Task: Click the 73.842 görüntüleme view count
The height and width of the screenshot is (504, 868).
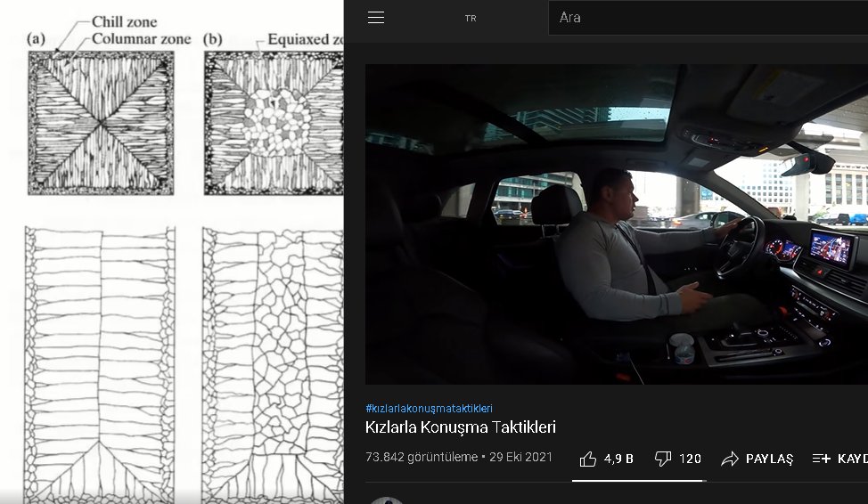Action: [x=422, y=457]
